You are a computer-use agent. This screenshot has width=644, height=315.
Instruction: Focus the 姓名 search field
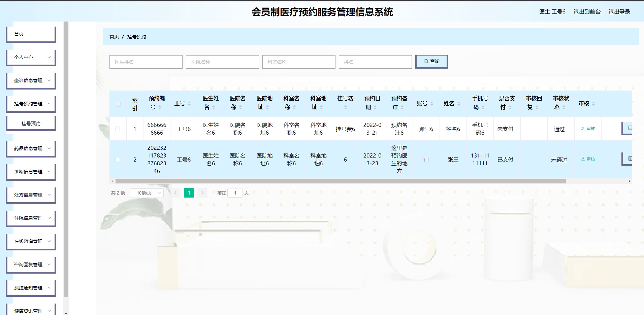click(x=375, y=62)
